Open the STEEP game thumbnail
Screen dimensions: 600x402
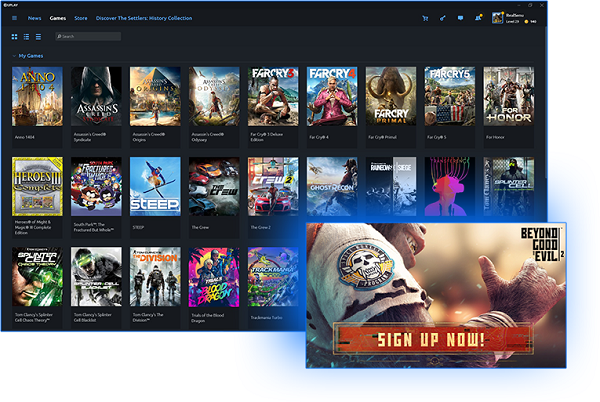[x=155, y=186]
